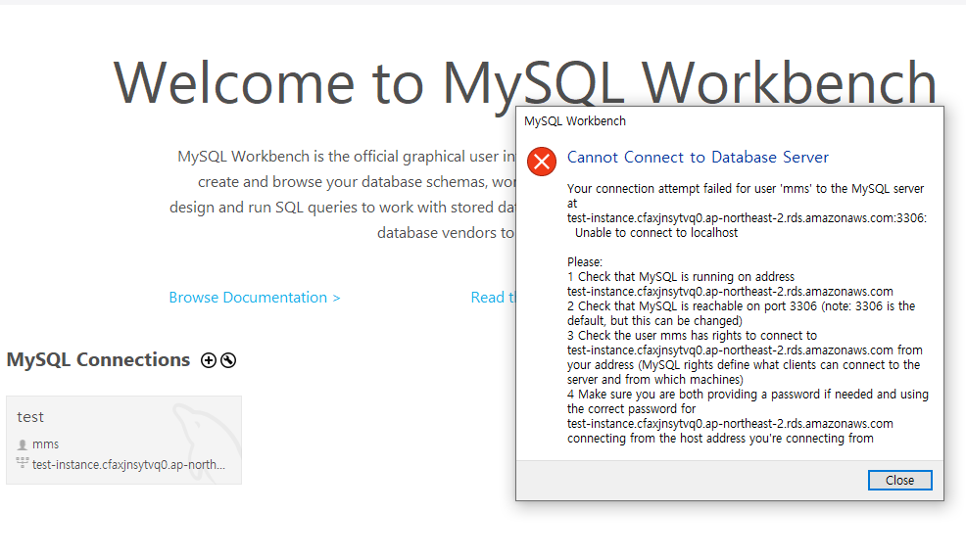
Task: Add a new MySQL connection with plus icon
Action: (x=209, y=360)
